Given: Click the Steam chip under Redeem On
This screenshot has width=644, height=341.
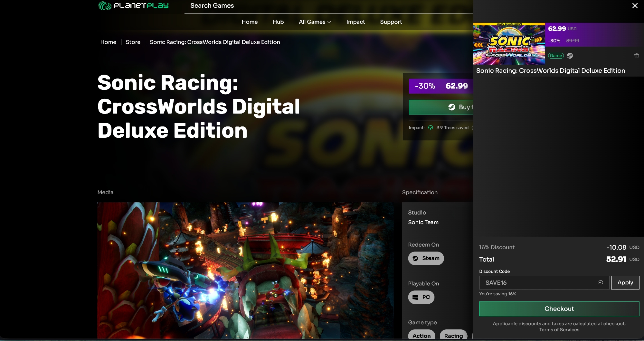Looking at the screenshot, I should tap(426, 258).
